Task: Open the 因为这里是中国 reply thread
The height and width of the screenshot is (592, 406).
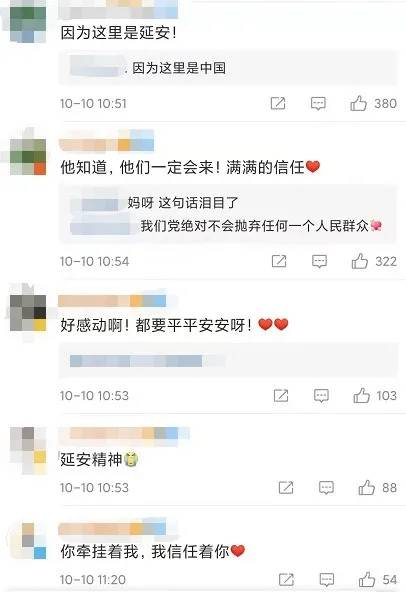Action: point(228,68)
